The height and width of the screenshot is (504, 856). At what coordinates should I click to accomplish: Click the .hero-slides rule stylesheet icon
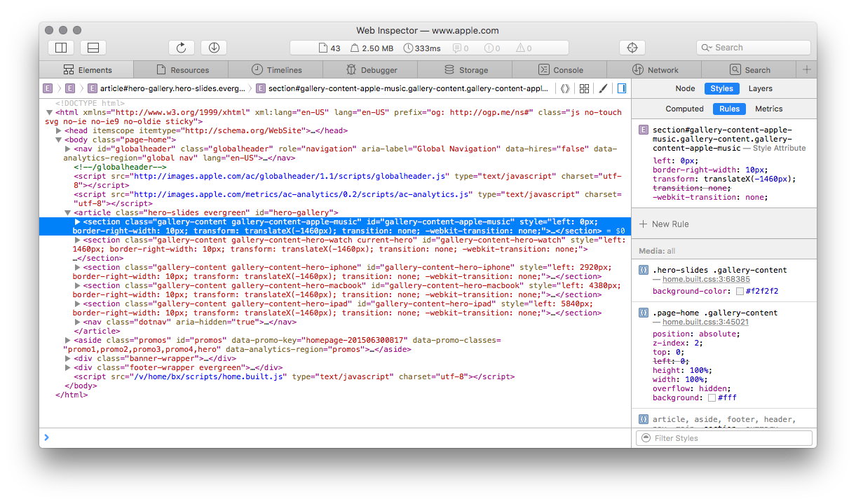tap(644, 270)
